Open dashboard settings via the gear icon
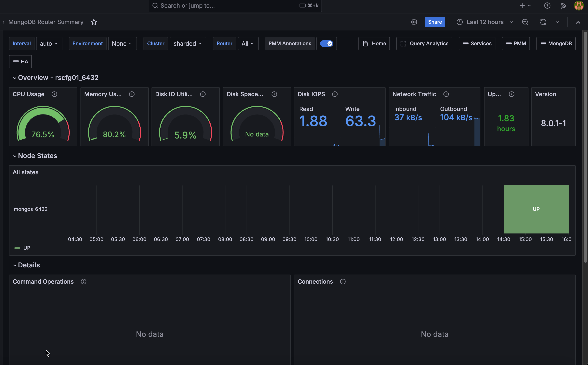The image size is (588, 365). click(414, 22)
